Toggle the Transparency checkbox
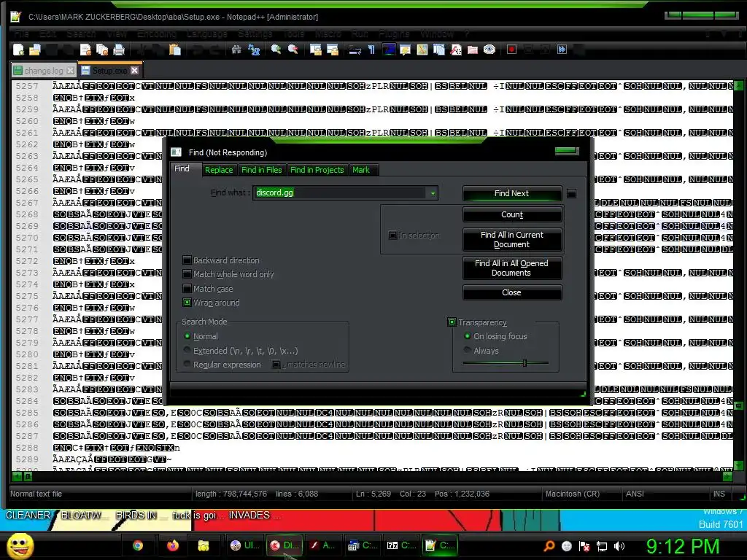 point(452,322)
